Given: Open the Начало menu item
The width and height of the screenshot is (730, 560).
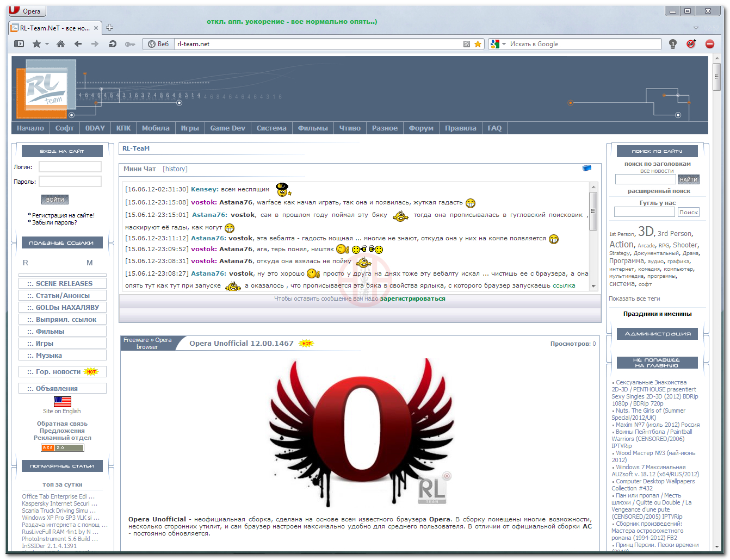Looking at the screenshot, I should (30, 128).
